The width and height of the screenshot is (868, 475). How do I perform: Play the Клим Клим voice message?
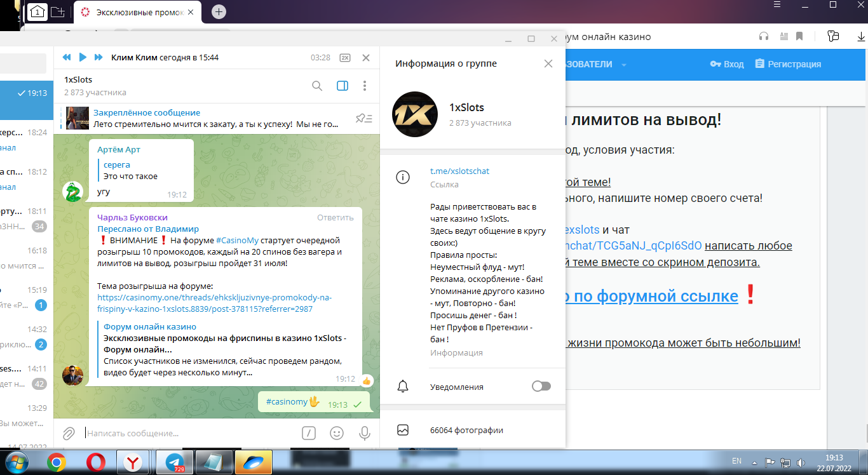(83, 57)
